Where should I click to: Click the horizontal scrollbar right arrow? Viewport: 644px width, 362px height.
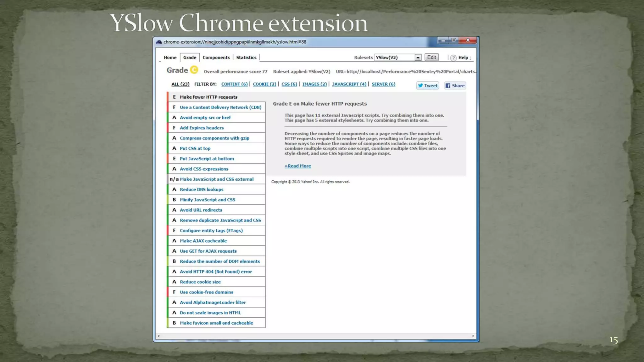(x=473, y=336)
